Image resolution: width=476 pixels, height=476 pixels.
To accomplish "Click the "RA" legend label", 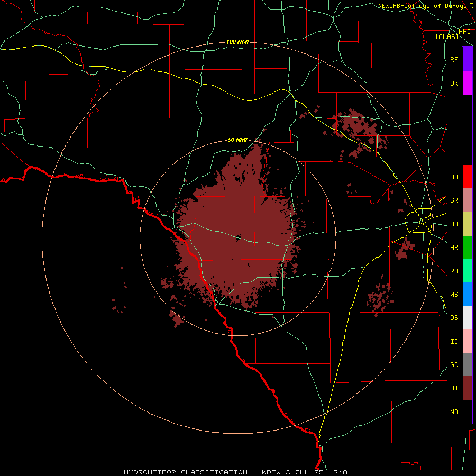I will coord(454,271).
